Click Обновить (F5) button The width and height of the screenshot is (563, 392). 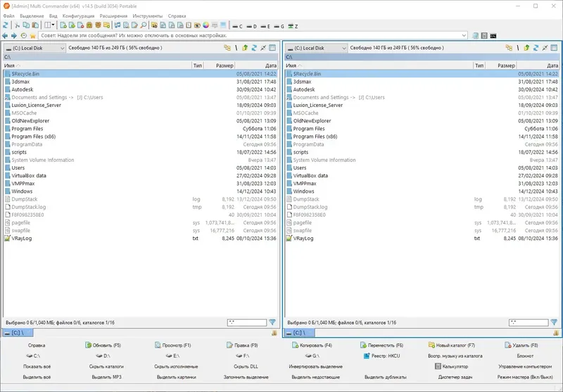pyautogui.click(x=103, y=346)
